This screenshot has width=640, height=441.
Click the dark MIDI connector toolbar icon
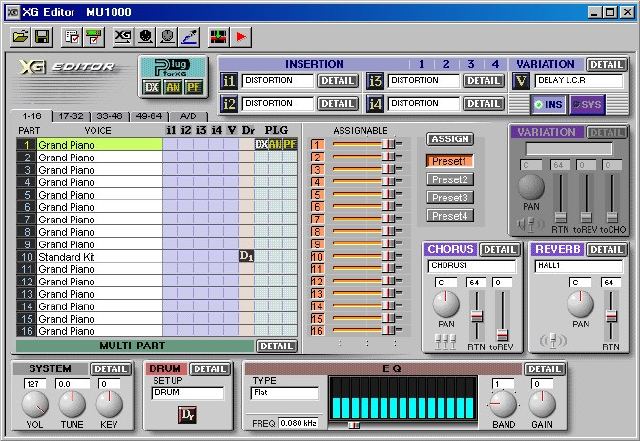[x=145, y=37]
